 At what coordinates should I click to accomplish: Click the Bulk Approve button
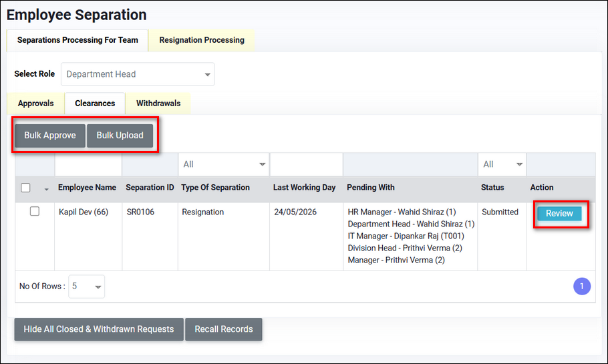(x=50, y=136)
